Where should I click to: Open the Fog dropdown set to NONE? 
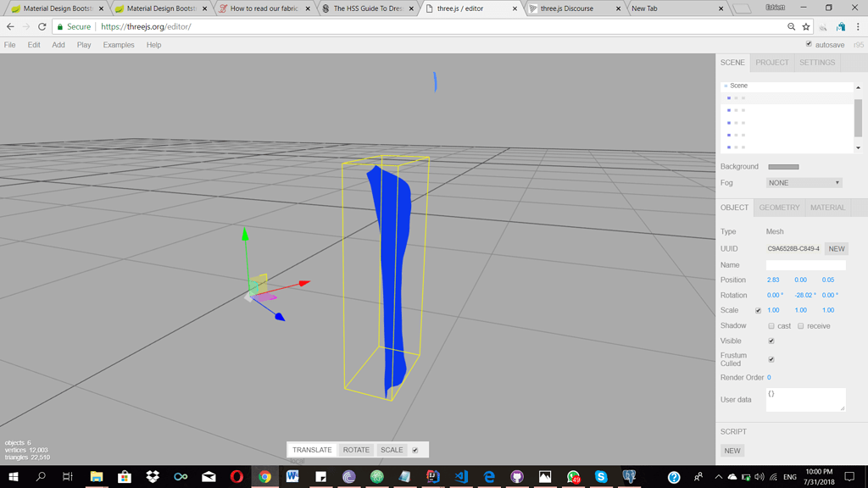click(x=804, y=182)
